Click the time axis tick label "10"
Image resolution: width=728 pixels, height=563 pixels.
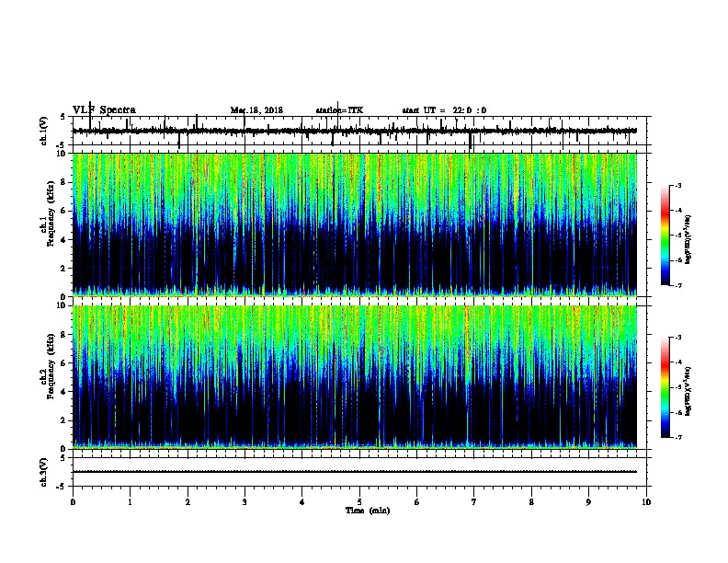pos(646,501)
